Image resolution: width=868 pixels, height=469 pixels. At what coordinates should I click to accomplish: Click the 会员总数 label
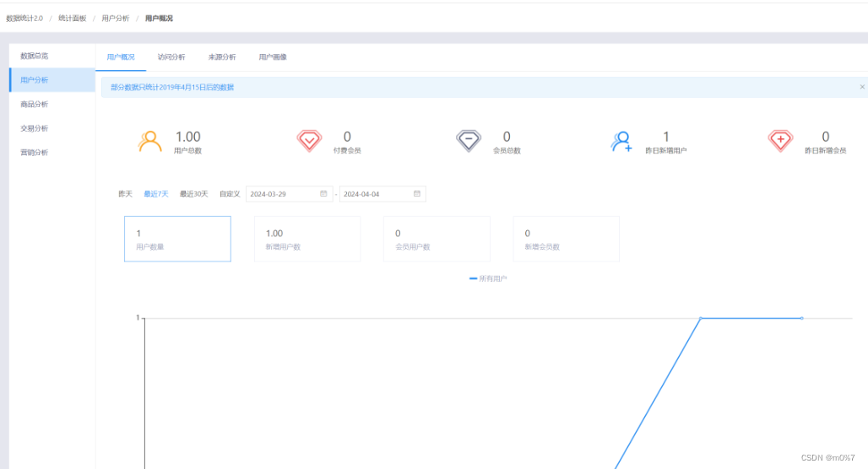[507, 150]
